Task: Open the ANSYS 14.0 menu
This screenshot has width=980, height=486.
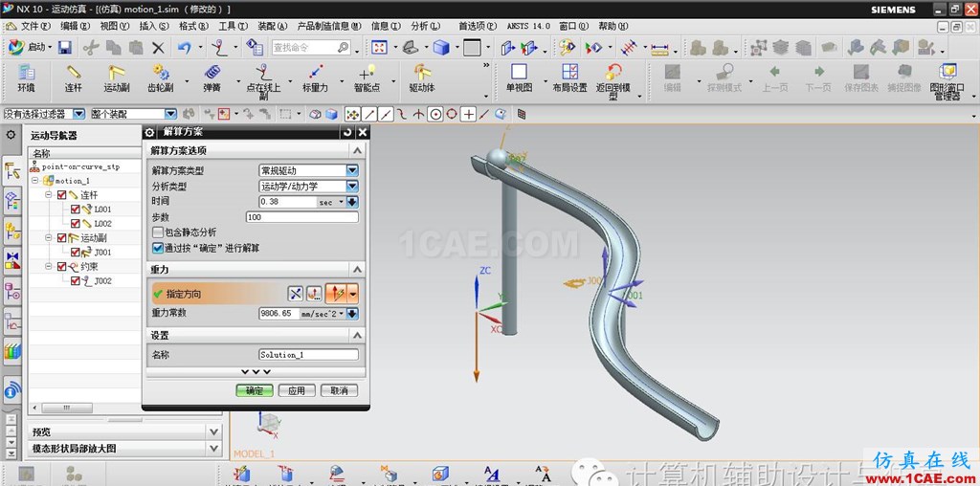Action: [x=528, y=26]
